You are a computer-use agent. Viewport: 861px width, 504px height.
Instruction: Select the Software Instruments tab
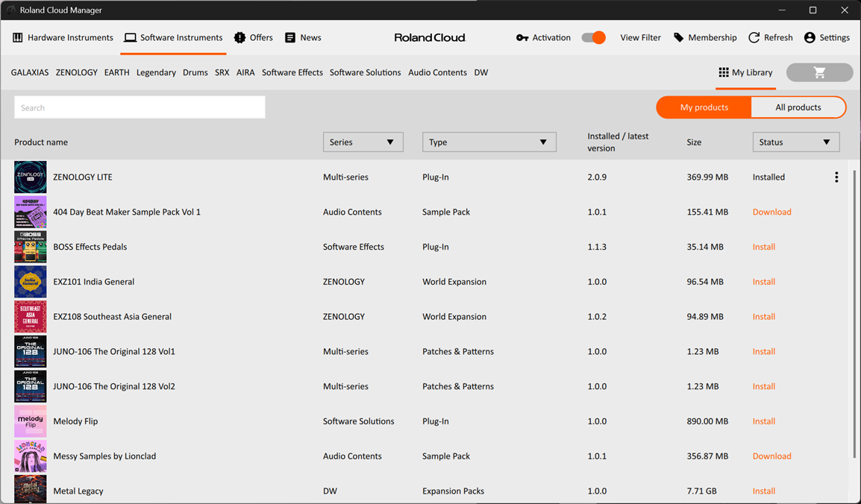pyautogui.click(x=173, y=37)
